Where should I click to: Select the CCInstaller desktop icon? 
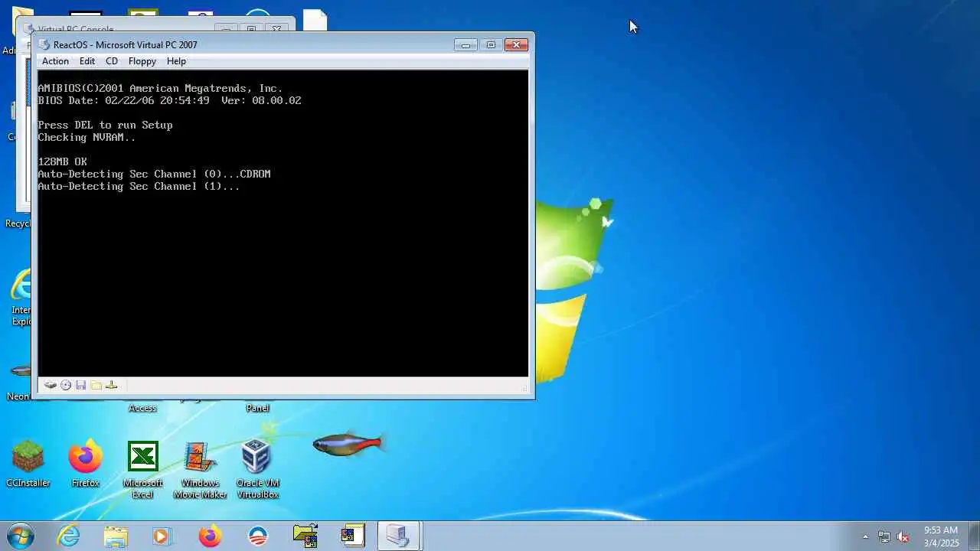[28, 464]
